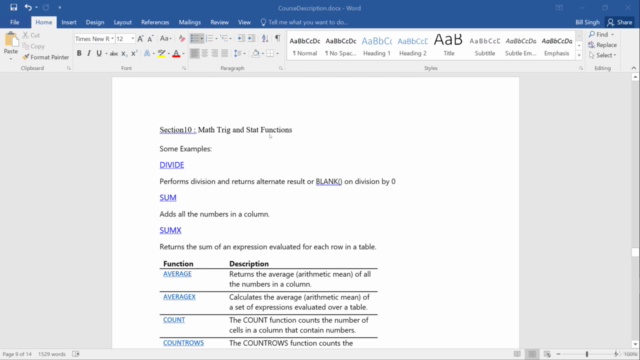Click the Paste icon

pyautogui.click(x=11, y=40)
